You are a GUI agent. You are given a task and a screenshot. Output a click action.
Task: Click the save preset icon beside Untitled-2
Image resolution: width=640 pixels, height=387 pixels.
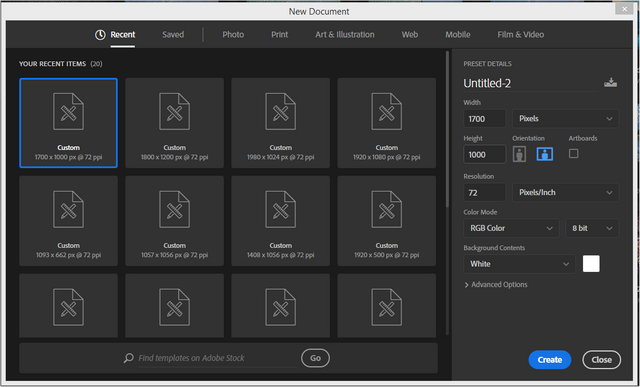(x=610, y=82)
